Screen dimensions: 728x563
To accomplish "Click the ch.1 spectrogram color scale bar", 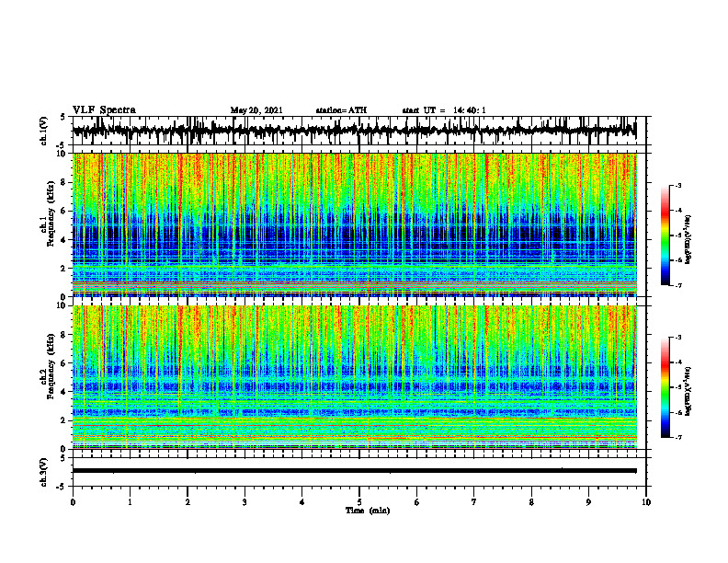I will (665, 235).
